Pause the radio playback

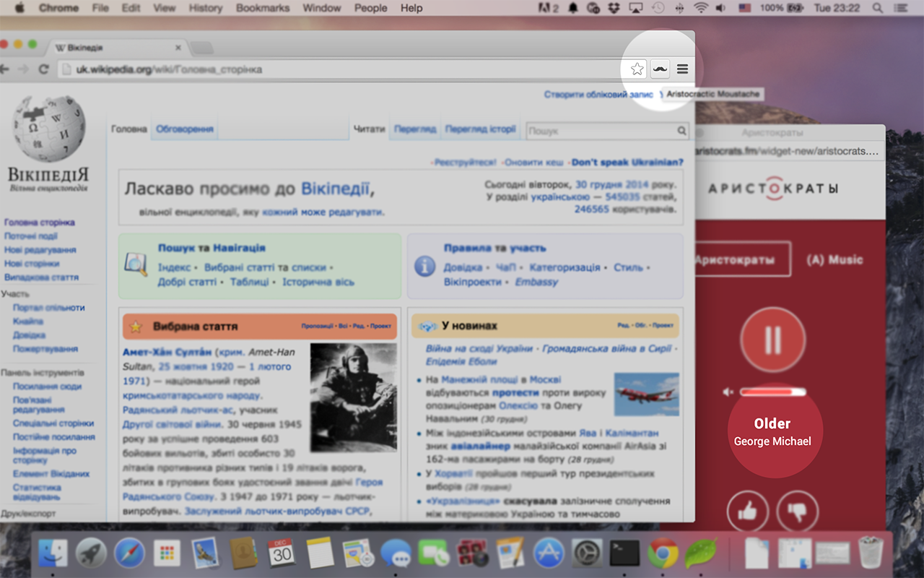pyautogui.click(x=772, y=340)
